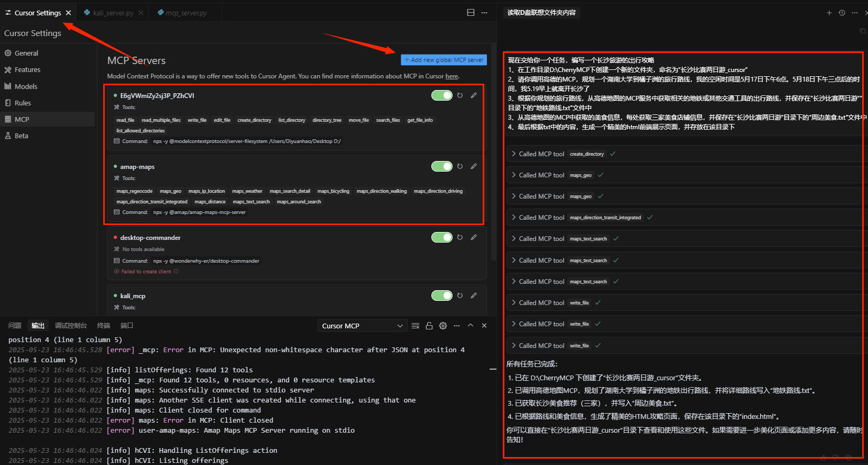The width and height of the screenshot is (868, 465).
Task: Click the directory_tree tool chip
Action: [327, 120]
